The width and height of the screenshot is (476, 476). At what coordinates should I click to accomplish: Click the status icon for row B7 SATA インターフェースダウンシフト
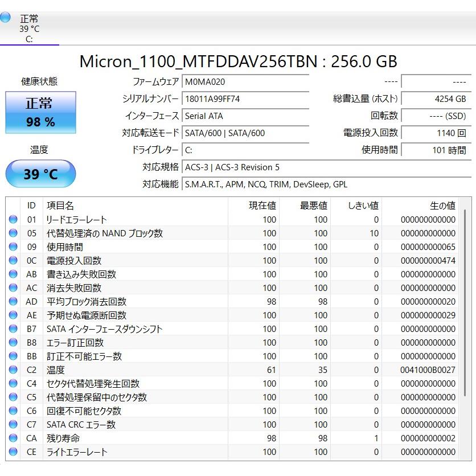(13, 329)
